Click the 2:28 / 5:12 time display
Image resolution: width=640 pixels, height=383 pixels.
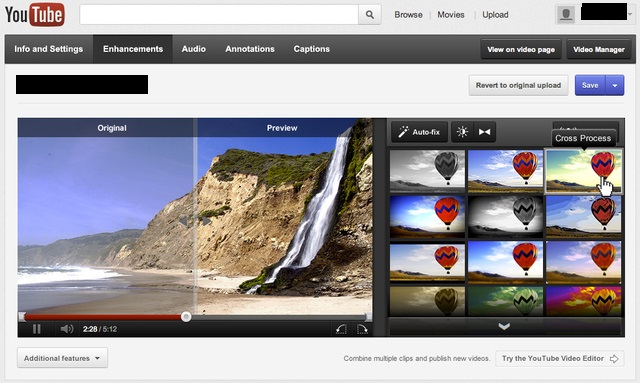100,329
